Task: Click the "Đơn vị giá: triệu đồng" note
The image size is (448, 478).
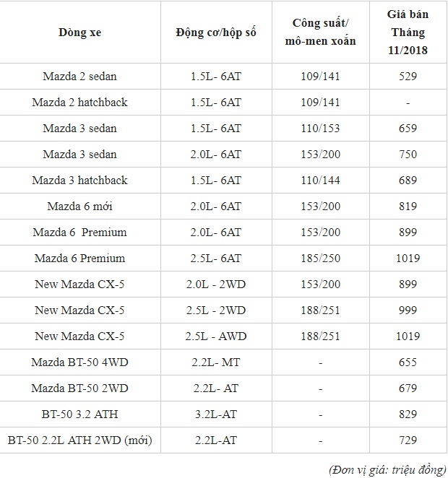Action: coord(389,469)
